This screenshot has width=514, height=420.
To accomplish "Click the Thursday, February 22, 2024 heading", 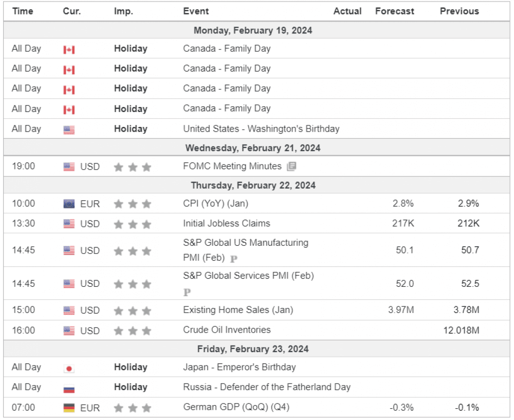I will click(253, 185).
